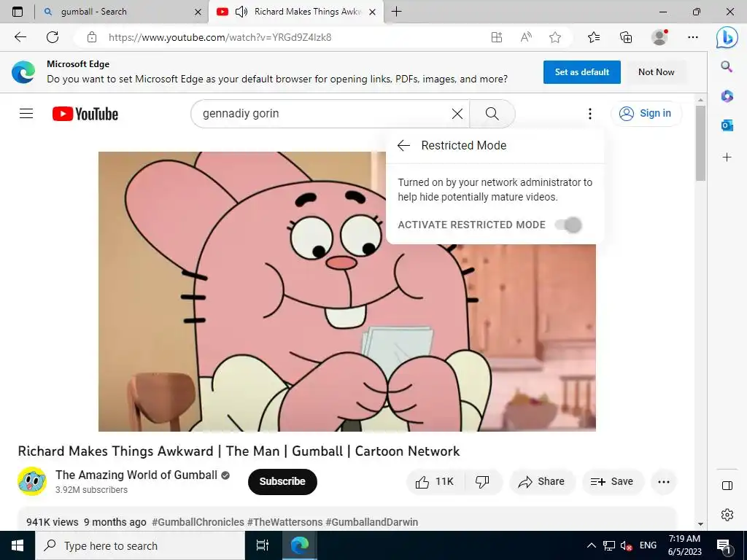The image size is (747, 560).
Task: Open more actions ellipsis beside Save
Action: point(664,482)
